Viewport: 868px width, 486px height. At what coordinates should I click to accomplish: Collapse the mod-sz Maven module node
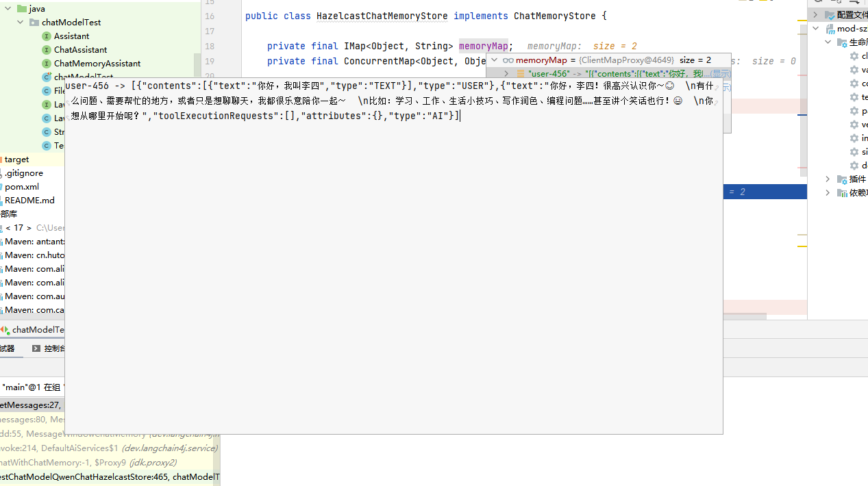[x=815, y=29]
